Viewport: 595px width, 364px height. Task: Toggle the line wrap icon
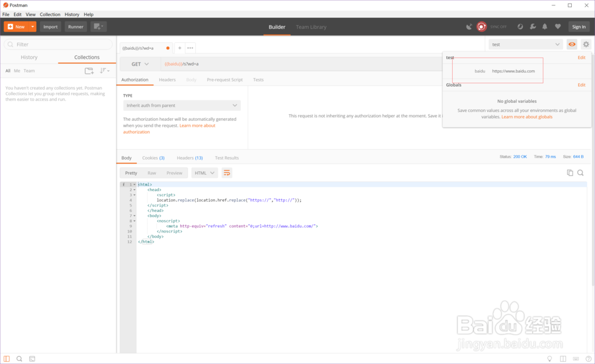227,173
